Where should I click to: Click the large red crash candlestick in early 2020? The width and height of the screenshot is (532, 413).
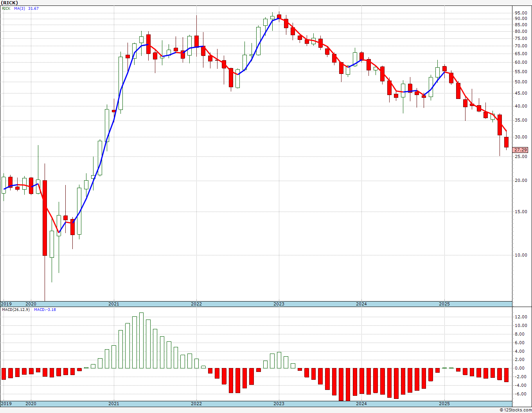click(x=45, y=218)
